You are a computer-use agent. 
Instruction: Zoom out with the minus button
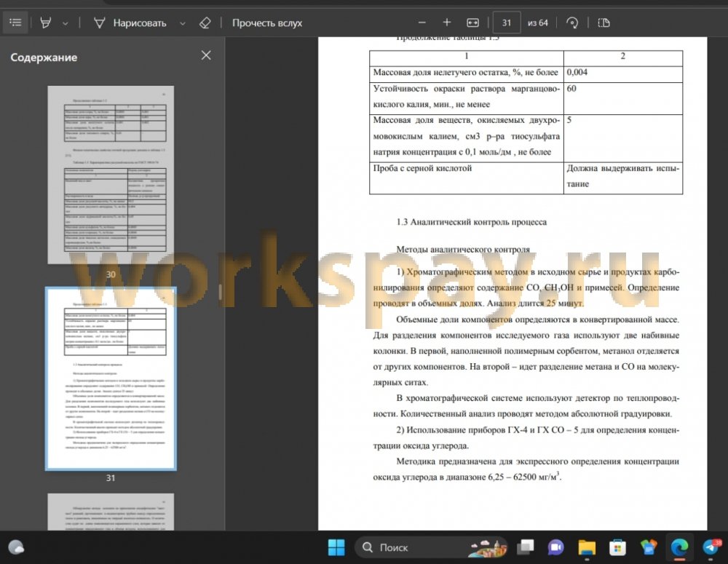[x=422, y=23]
